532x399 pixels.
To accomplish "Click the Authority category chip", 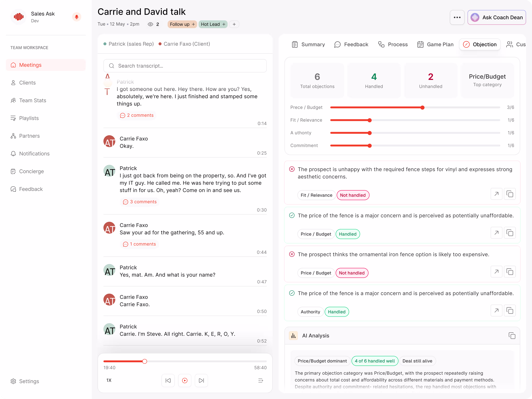I will pos(310,312).
